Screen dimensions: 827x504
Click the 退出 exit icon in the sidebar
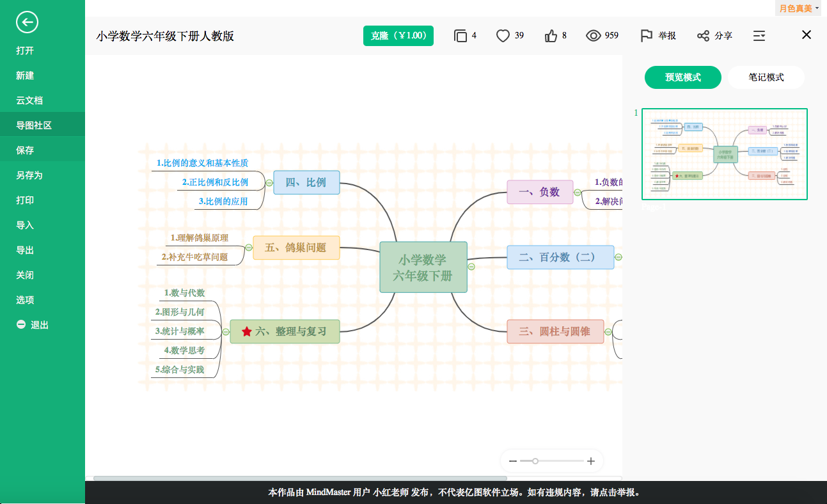pos(21,325)
